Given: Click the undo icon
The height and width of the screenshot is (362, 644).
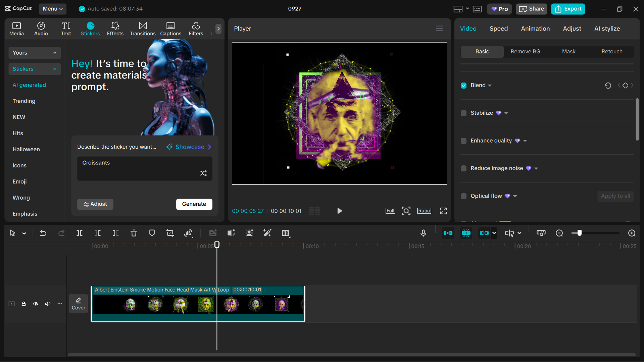Looking at the screenshot, I should [x=43, y=233].
